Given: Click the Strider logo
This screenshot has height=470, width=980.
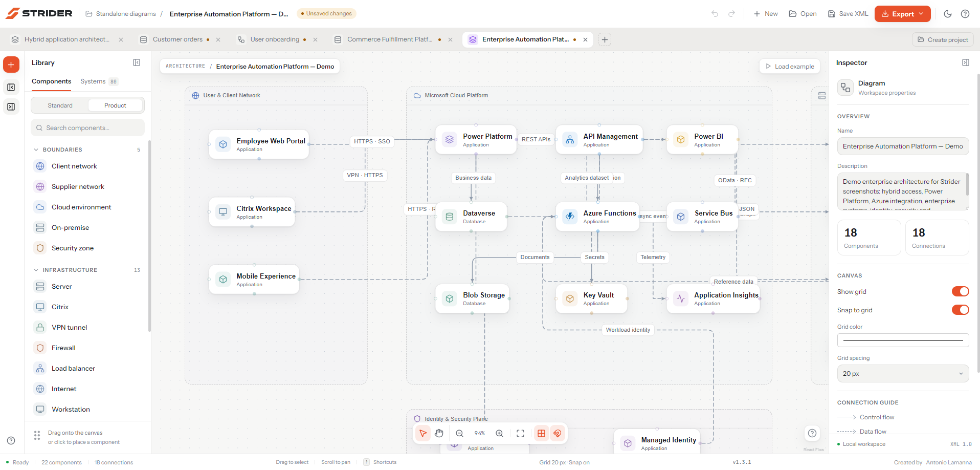Looking at the screenshot, I should pyautogui.click(x=39, y=13).
